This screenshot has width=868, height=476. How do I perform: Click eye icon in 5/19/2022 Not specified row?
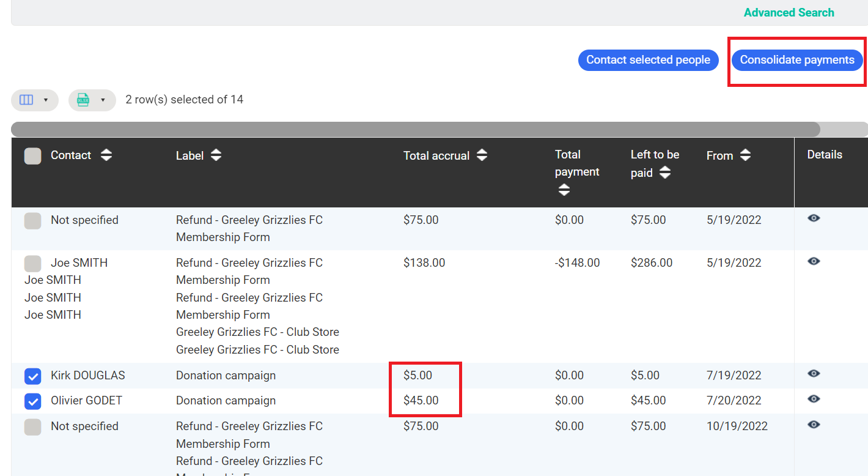[x=813, y=218]
